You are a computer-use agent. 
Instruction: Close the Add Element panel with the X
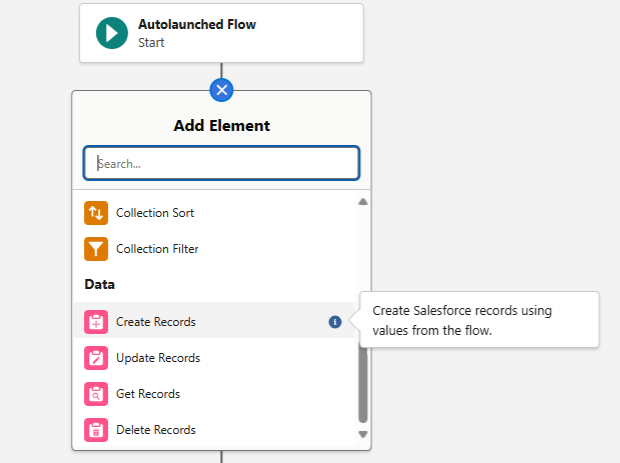221,90
